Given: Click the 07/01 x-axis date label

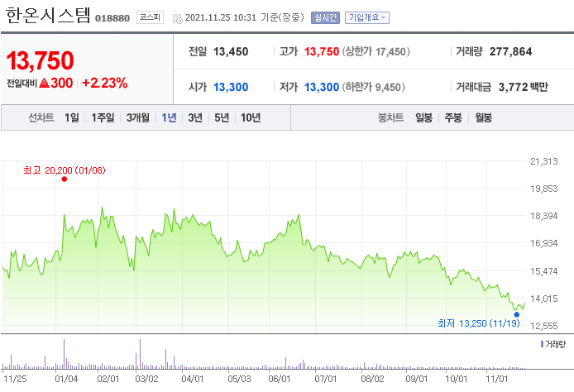Looking at the screenshot, I should click(325, 379).
